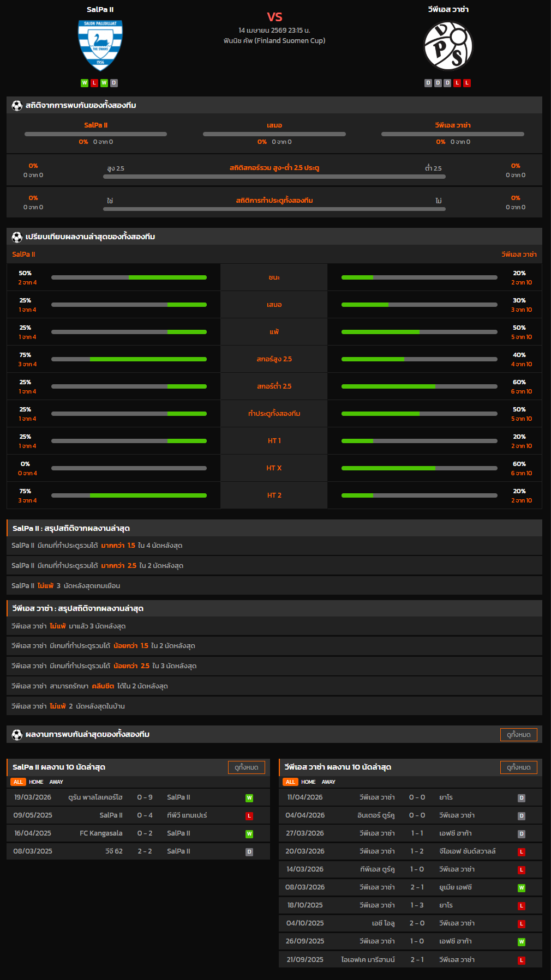Switch to AWAY tab in SalPa II results
This screenshot has width=551, height=980.
coord(56,782)
